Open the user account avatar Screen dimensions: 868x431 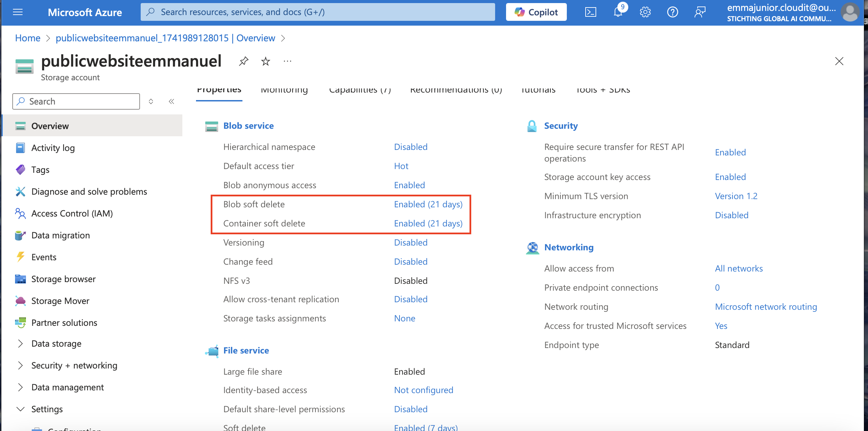tap(850, 12)
